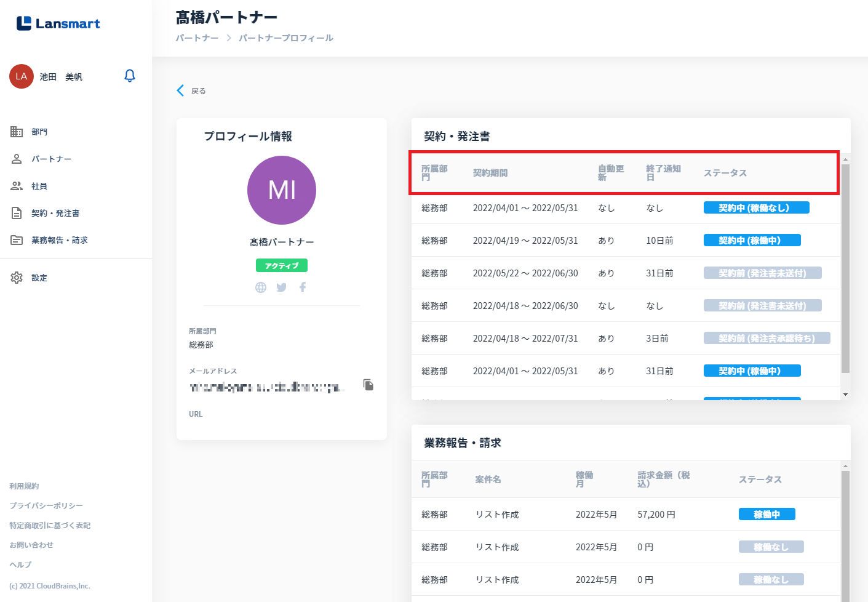The width and height of the screenshot is (868, 602).
Task: Open 設定 settings in the sidebar
Action: click(39, 278)
